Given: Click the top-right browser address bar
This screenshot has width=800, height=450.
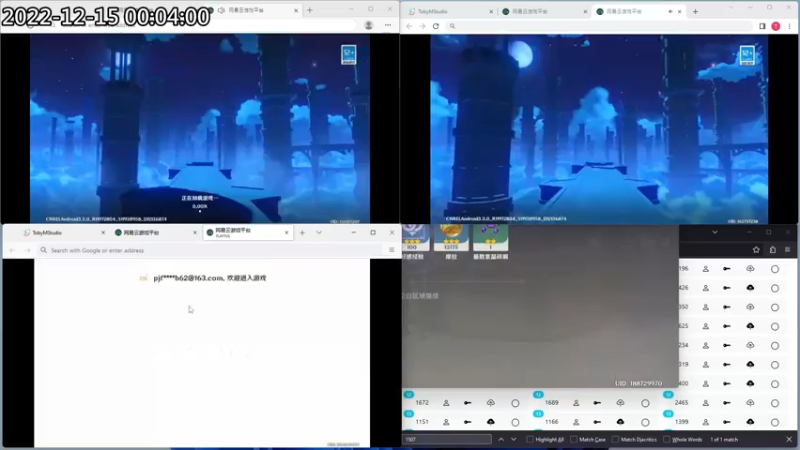Looking at the screenshot, I should [599, 26].
